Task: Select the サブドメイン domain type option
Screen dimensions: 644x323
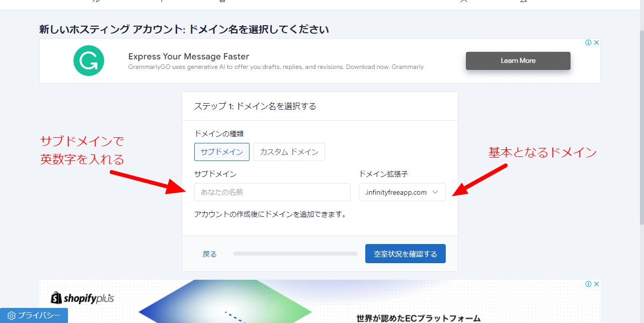Action: [x=221, y=152]
